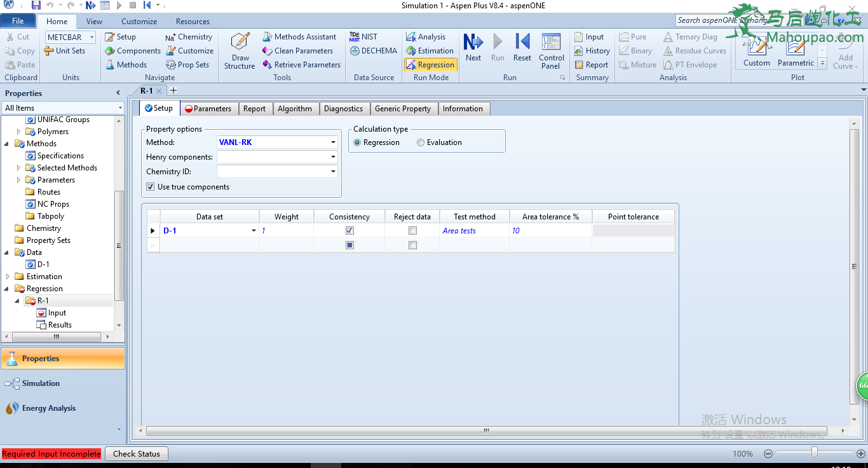The height and width of the screenshot is (468, 868).
Task: Toggle Consistency checkbox for D-1
Action: pyautogui.click(x=349, y=230)
